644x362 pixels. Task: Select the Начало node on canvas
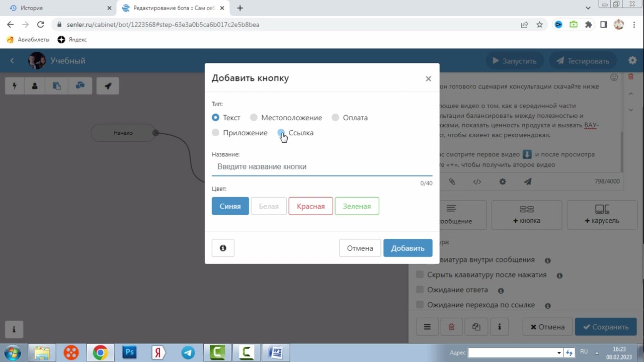(123, 133)
